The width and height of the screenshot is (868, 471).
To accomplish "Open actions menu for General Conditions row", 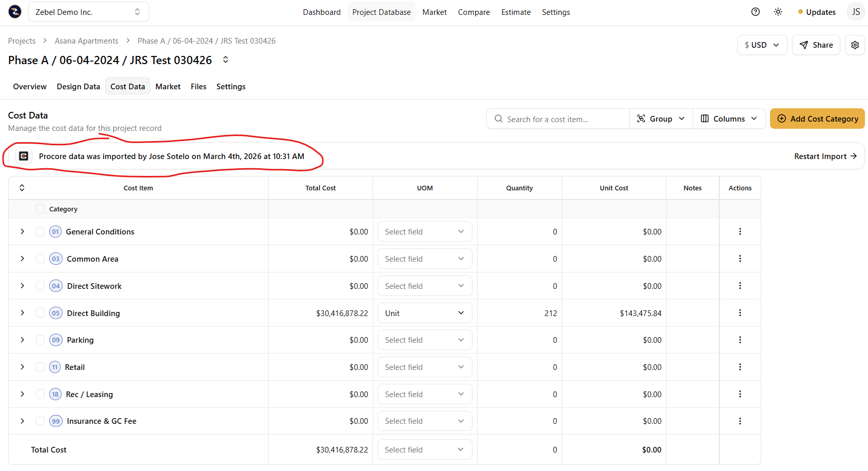I will point(740,231).
